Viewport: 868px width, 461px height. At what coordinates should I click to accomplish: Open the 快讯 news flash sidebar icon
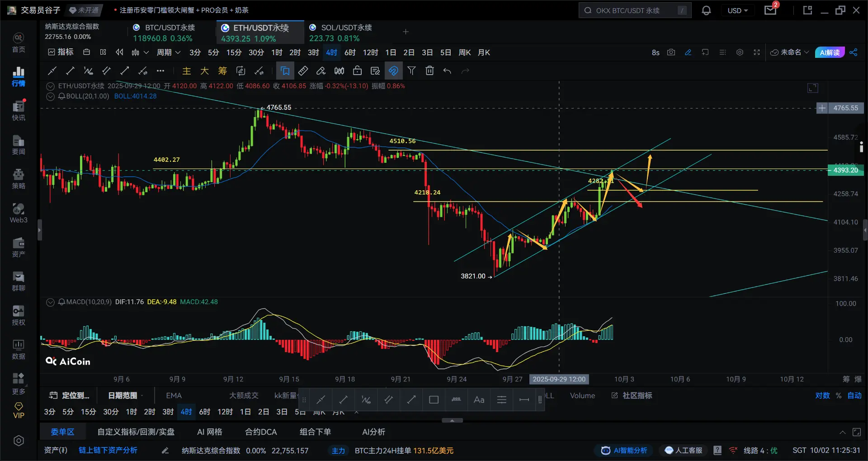(19, 111)
